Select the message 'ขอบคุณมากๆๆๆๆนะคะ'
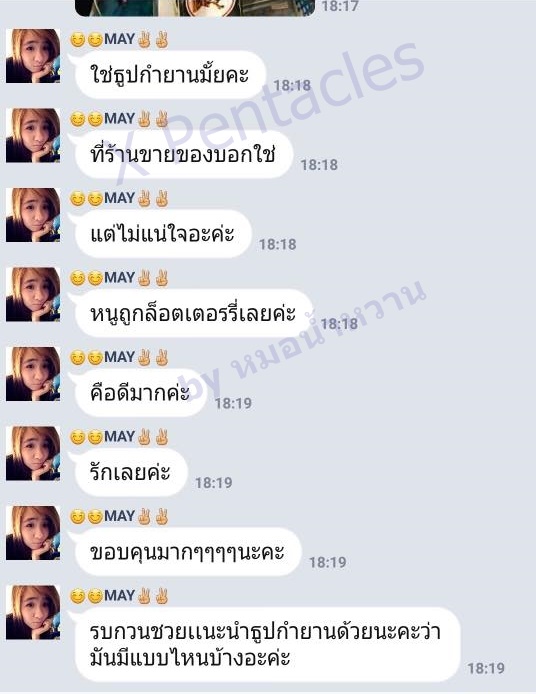Viewport: 536px width, 694px height. tap(188, 552)
